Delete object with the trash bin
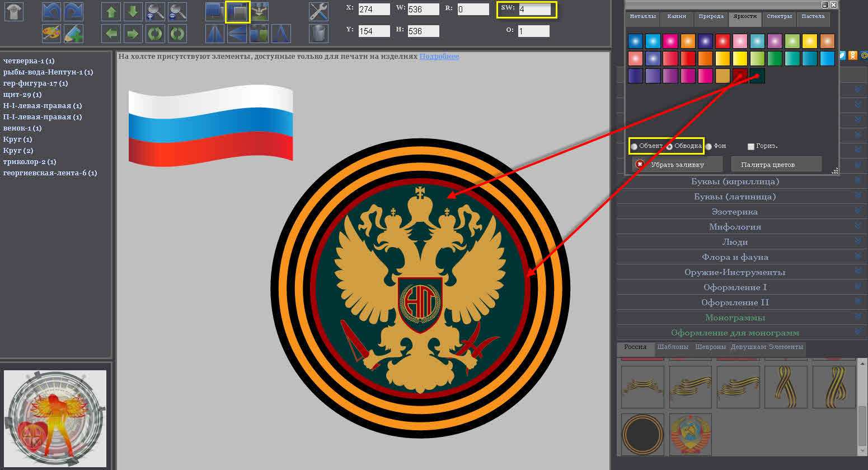This screenshot has width=868, height=470. point(318,34)
